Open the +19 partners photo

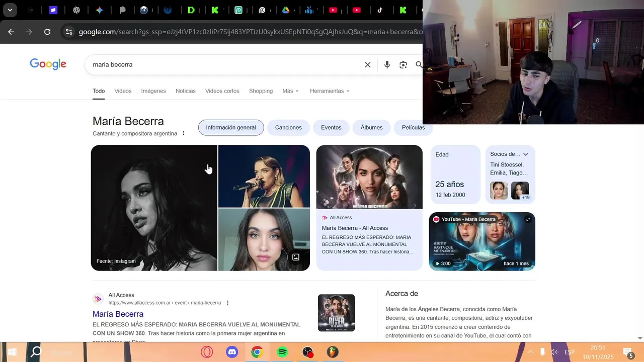click(x=520, y=191)
